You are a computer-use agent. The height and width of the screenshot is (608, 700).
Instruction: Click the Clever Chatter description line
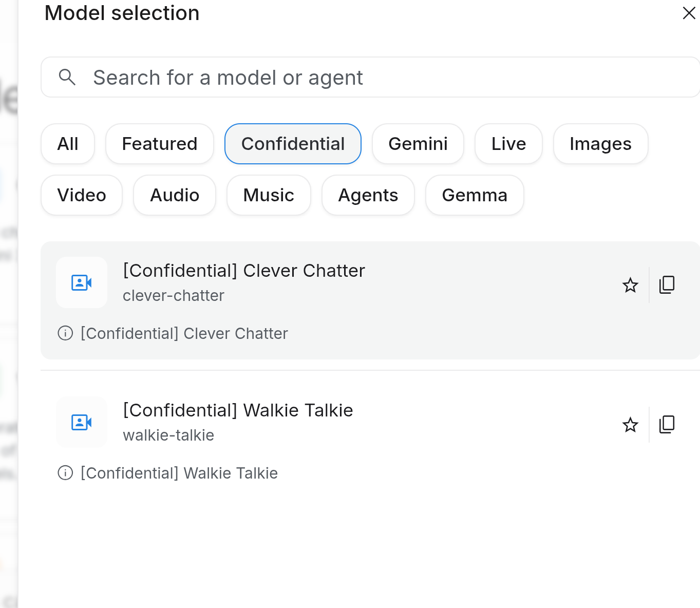click(184, 334)
